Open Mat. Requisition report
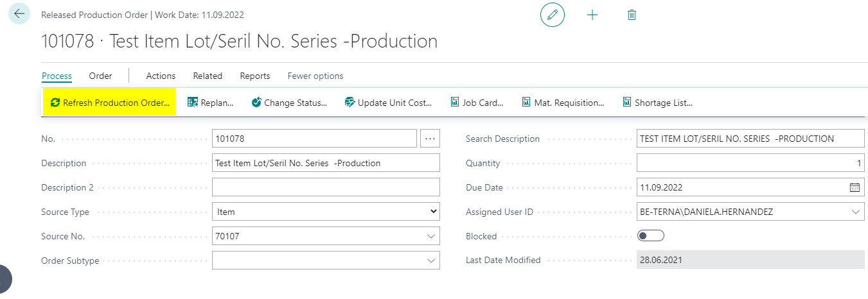This screenshot has width=868, height=299. click(563, 103)
